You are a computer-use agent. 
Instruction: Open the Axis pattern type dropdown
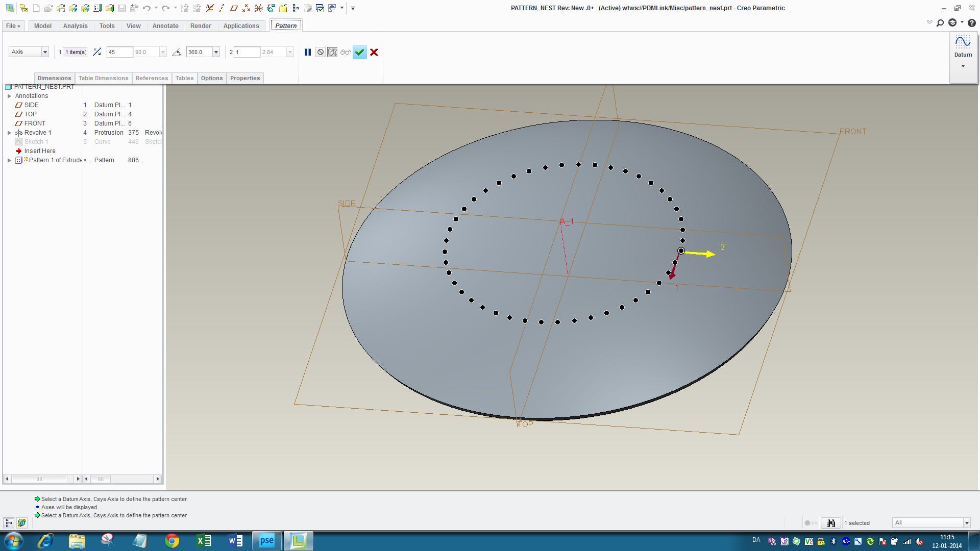click(45, 52)
